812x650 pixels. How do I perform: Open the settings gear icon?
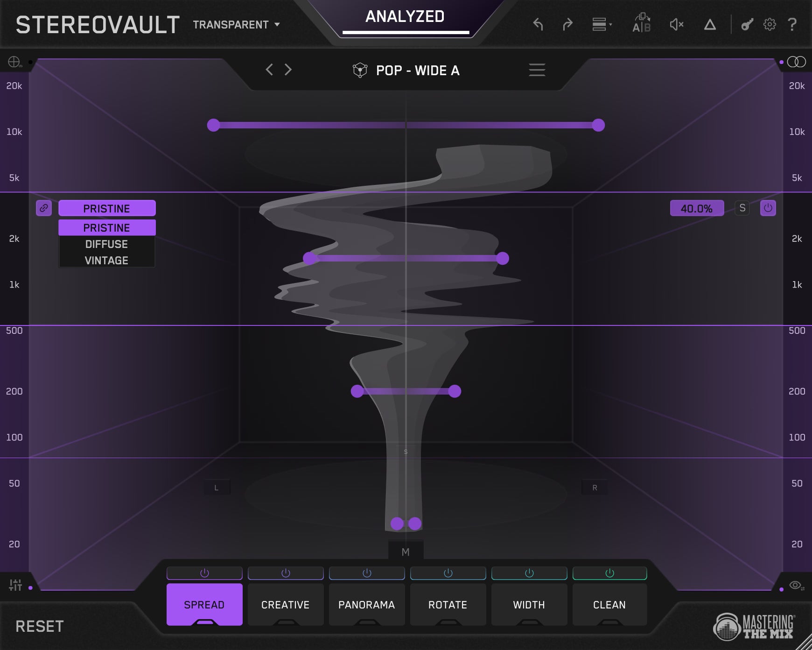point(770,24)
